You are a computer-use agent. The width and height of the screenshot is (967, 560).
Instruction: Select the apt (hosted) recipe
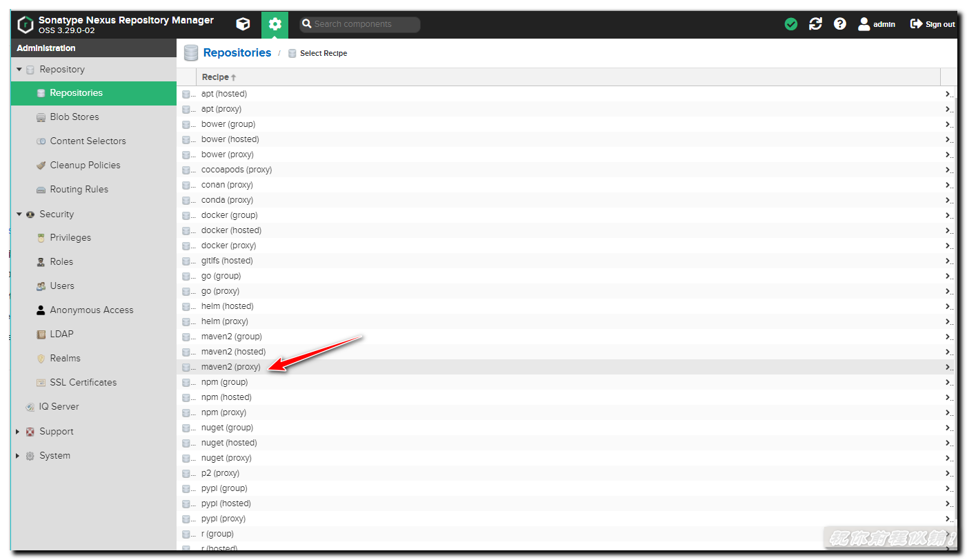tap(567, 94)
